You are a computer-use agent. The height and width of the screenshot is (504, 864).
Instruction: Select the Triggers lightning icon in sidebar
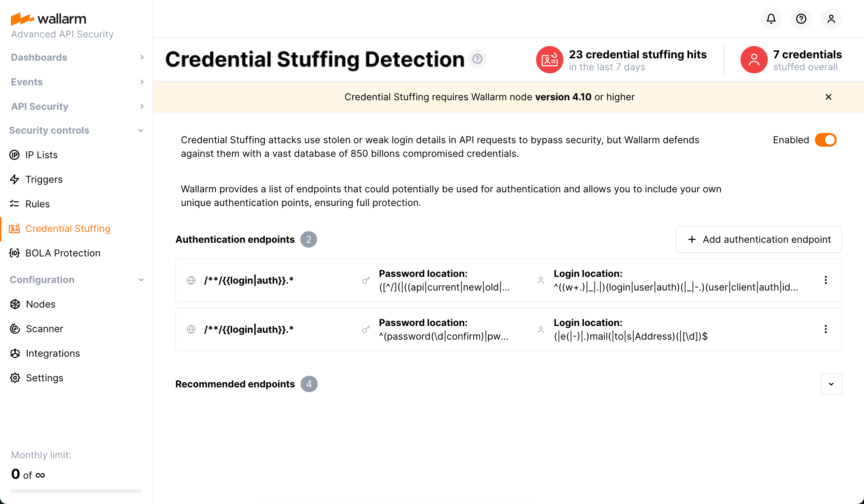(x=15, y=179)
